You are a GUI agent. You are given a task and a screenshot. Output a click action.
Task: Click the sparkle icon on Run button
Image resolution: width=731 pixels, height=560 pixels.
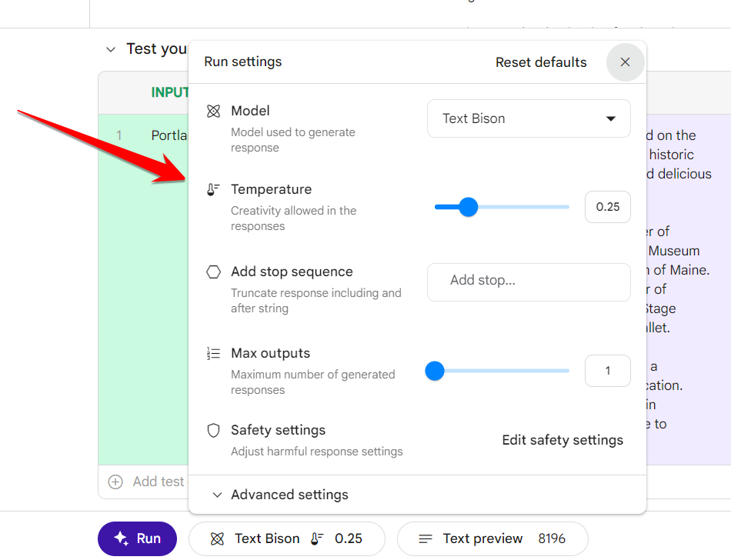coord(122,538)
